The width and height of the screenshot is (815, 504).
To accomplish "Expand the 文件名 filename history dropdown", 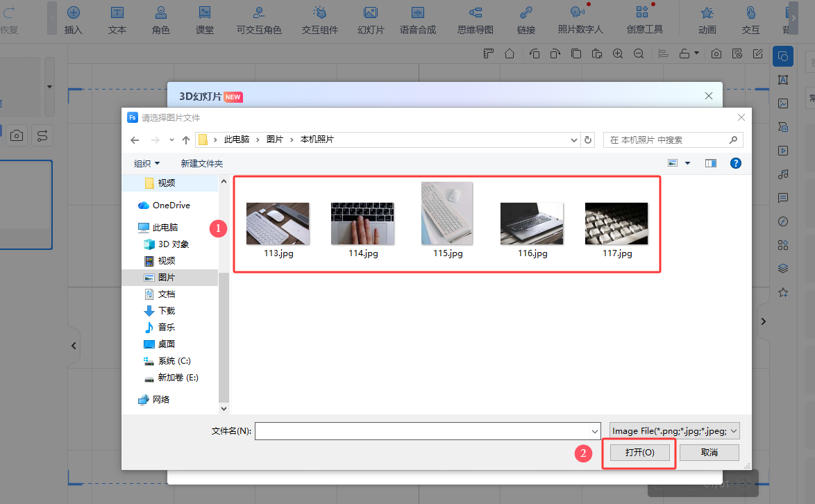I will (594, 431).
